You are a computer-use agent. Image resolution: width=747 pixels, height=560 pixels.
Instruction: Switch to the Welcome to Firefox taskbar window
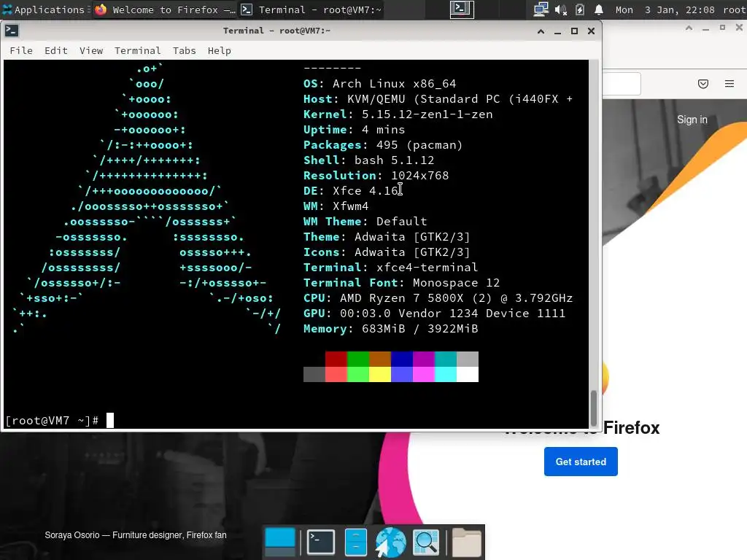click(x=164, y=9)
